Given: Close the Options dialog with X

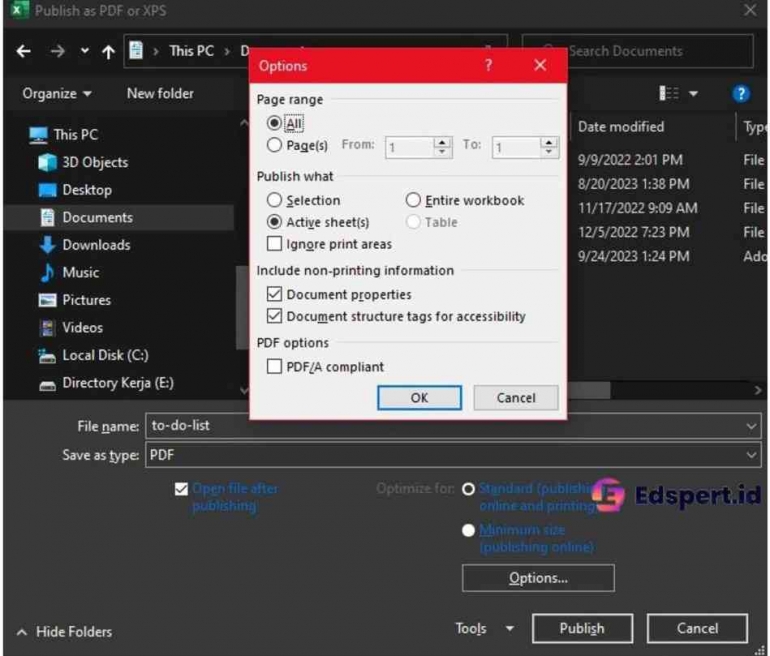Looking at the screenshot, I should 540,65.
